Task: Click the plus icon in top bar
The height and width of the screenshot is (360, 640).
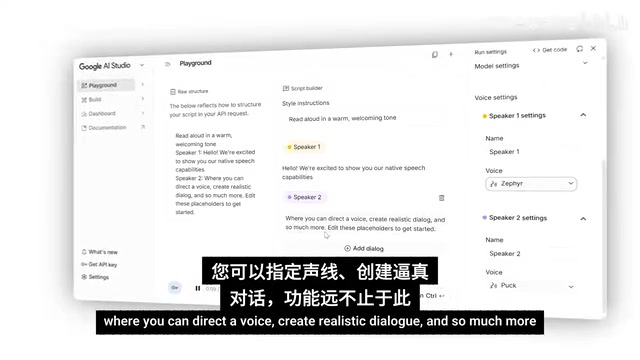Action: pos(451,54)
